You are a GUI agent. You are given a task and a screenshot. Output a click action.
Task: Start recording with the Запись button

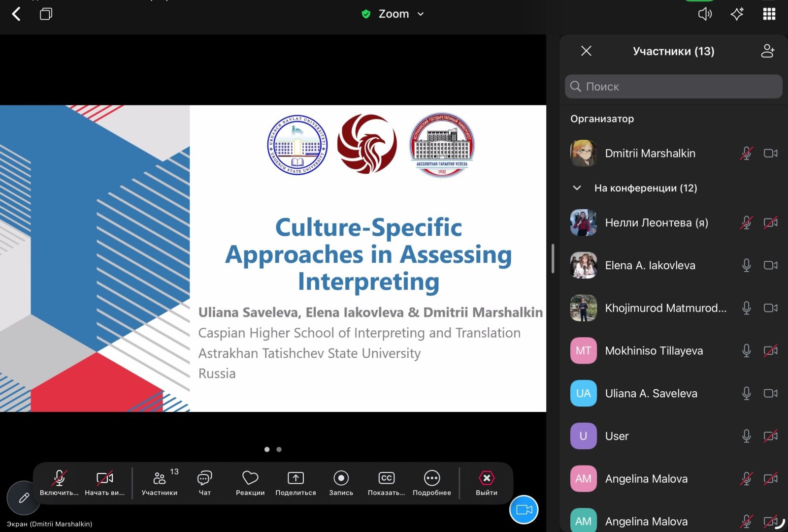(x=341, y=483)
